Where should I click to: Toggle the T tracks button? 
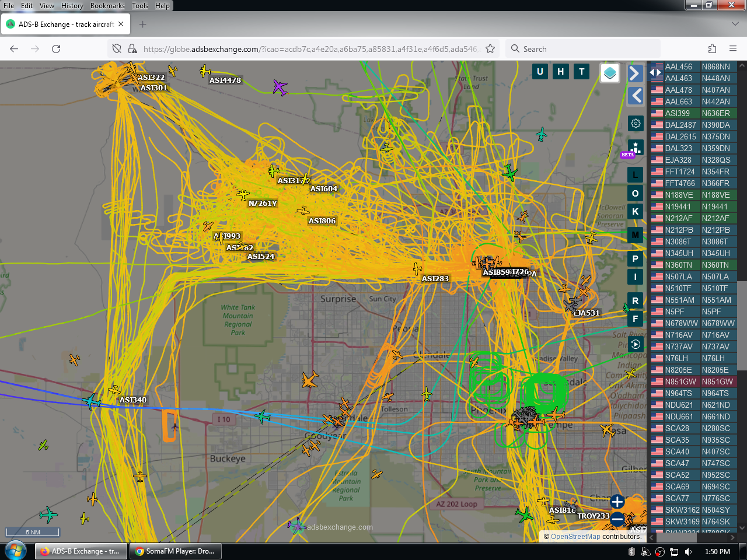tap(582, 71)
